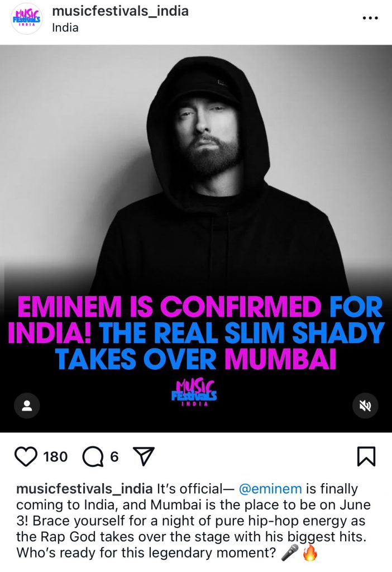Image resolution: width=392 pixels, height=572 pixels.
Task: Tap the 6 comments count
Action: [114, 457]
